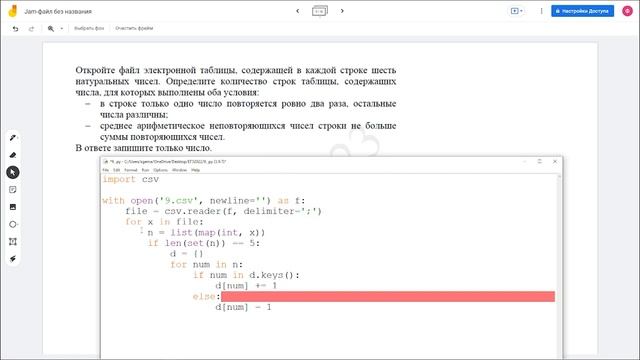Click the 'for num in n:' line

[207, 264]
